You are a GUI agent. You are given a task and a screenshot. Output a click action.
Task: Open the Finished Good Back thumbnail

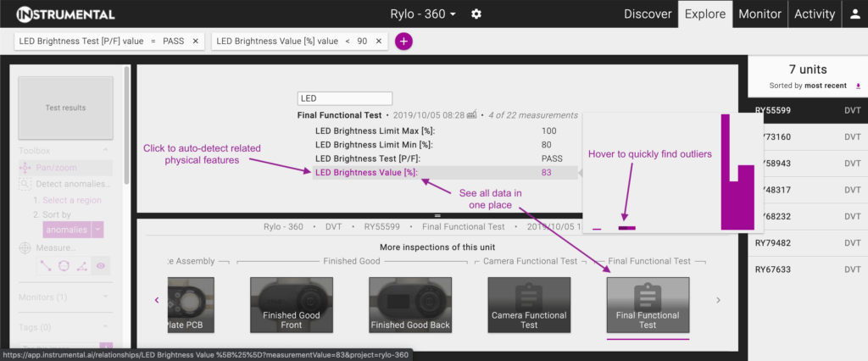pos(410,305)
